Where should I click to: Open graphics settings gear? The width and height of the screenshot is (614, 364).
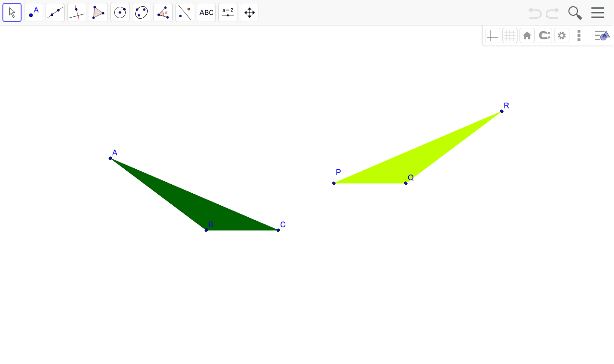point(562,35)
